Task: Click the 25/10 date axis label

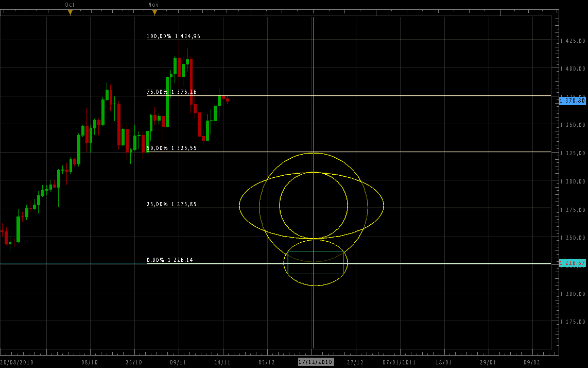Action: [134, 363]
